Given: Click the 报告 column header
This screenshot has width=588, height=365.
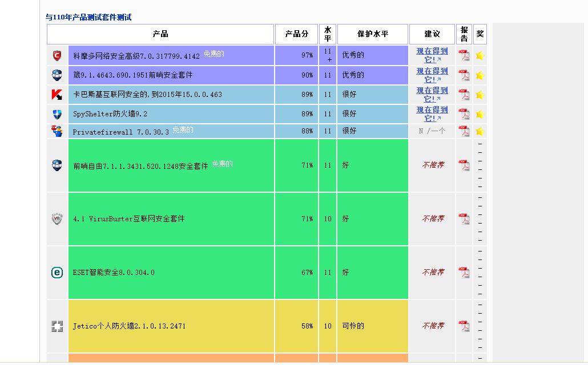Looking at the screenshot, I should point(464,34).
